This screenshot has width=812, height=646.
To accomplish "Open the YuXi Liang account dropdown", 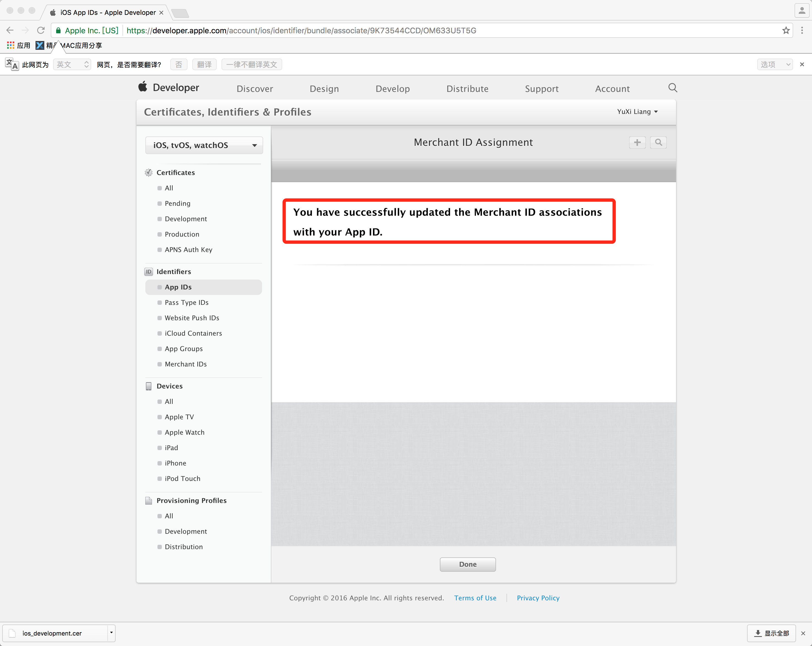I will pos(637,112).
